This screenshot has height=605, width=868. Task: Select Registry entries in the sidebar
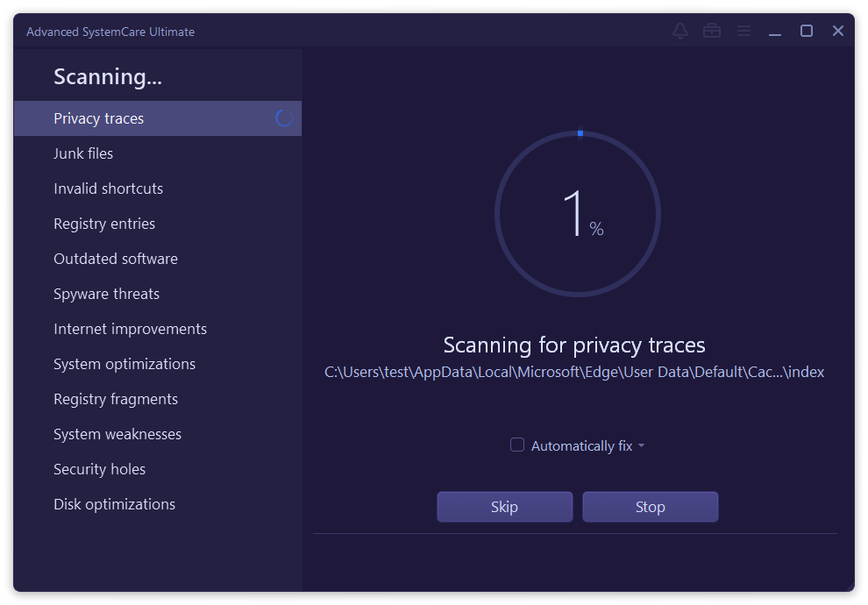click(x=104, y=224)
